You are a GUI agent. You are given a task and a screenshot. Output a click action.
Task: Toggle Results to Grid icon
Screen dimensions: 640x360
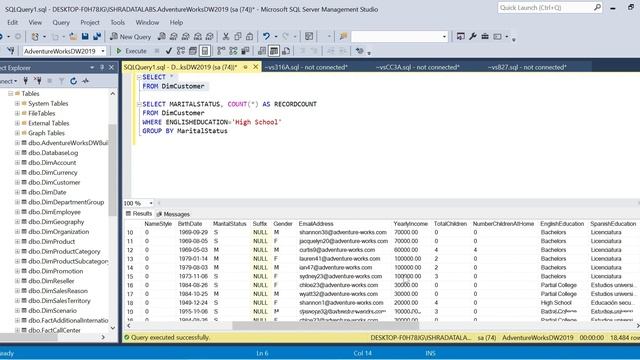pos(274,51)
